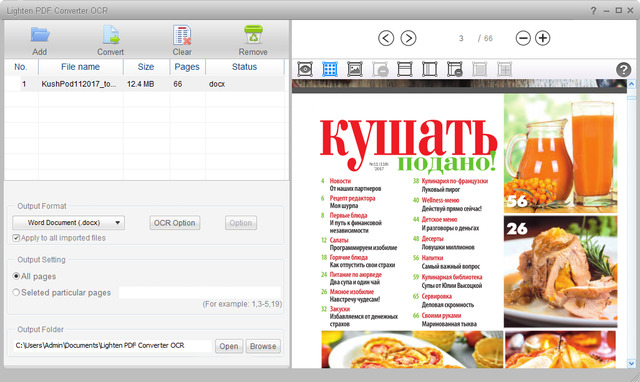The width and height of the screenshot is (640, 382).
Task: Click the Status column header
Action: tap(244, 67)
